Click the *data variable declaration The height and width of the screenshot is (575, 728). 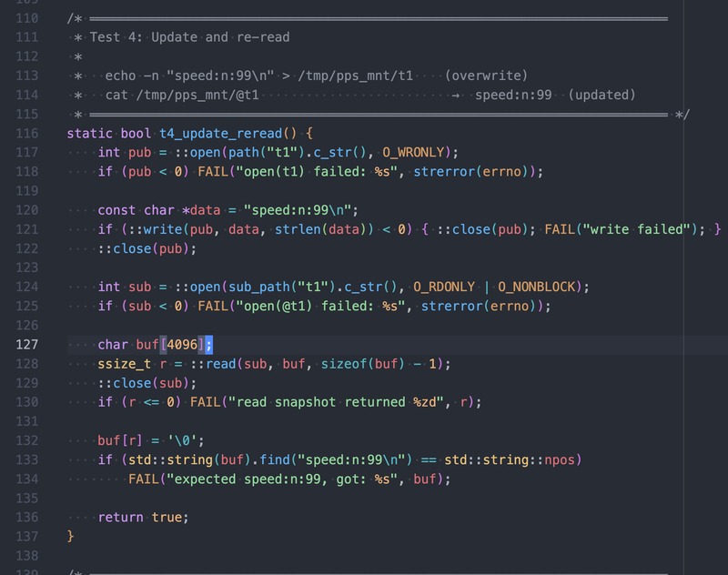pyautogui.click(x=201, y=210)
